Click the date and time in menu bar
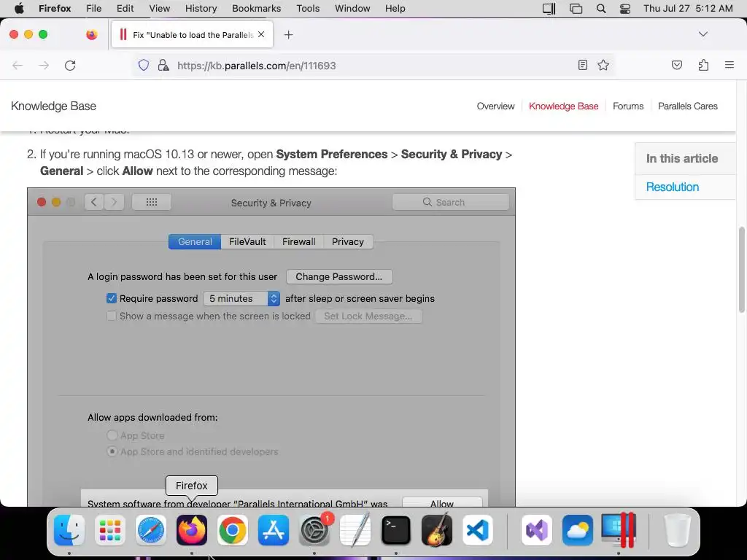Viewport: 747px width, 560px height. 688,9
